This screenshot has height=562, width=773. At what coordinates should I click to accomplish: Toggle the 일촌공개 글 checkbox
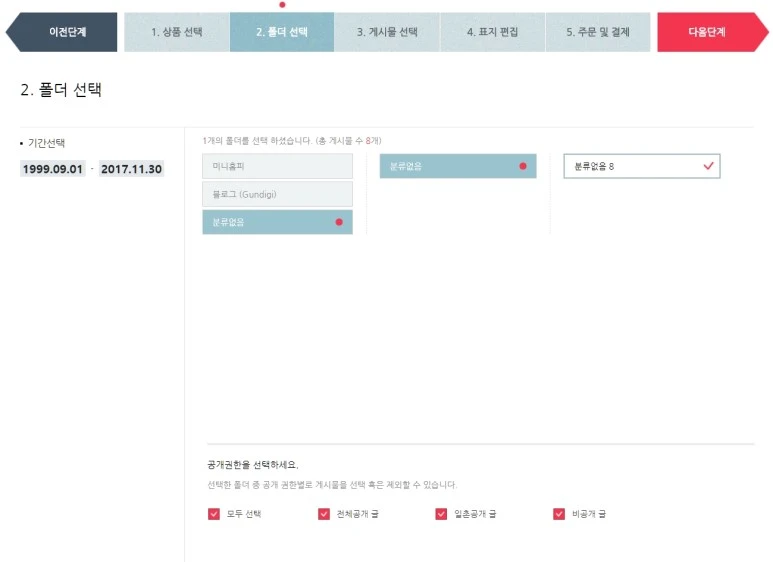point(441,514)
